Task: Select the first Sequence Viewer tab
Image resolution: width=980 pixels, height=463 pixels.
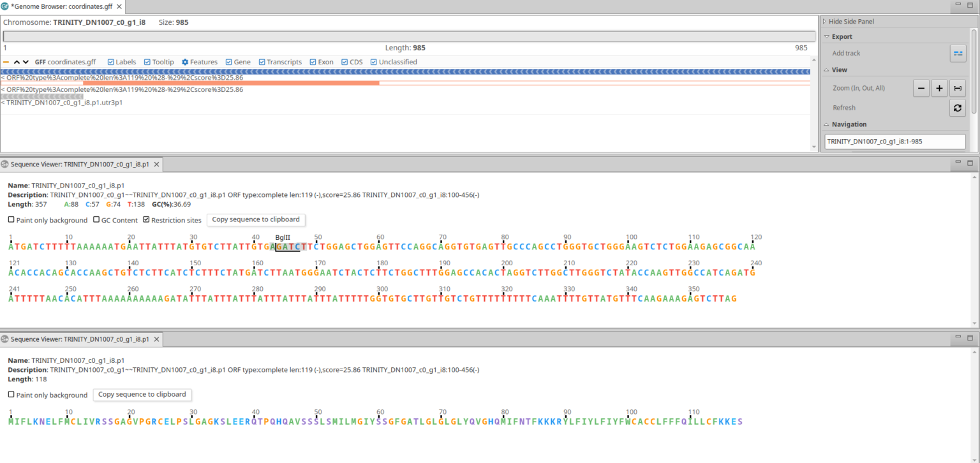Action: (77, 164)
